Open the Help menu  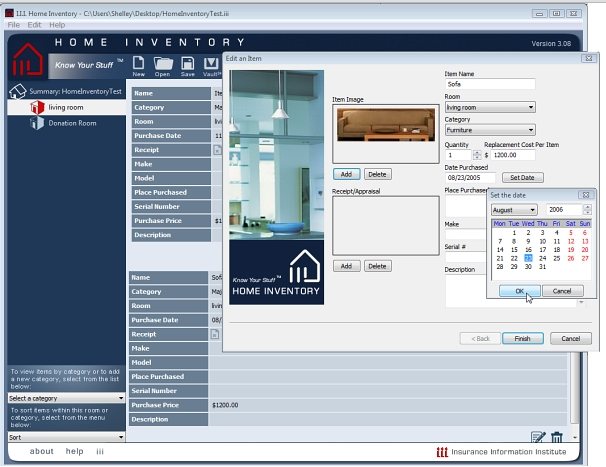click(x=57, y=24)
